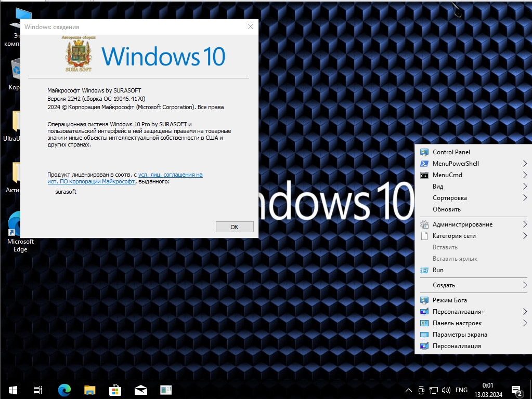Click the volume icon in system tray

point(446,390)
